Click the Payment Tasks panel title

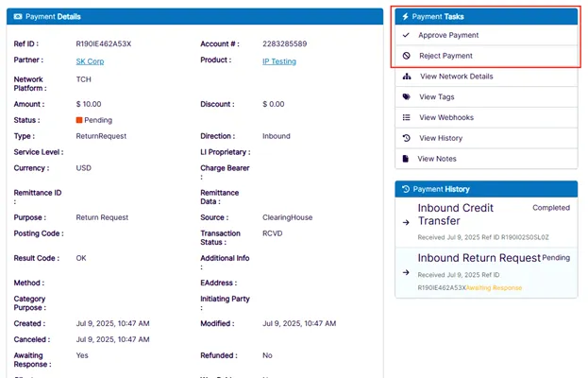point(438,16)
